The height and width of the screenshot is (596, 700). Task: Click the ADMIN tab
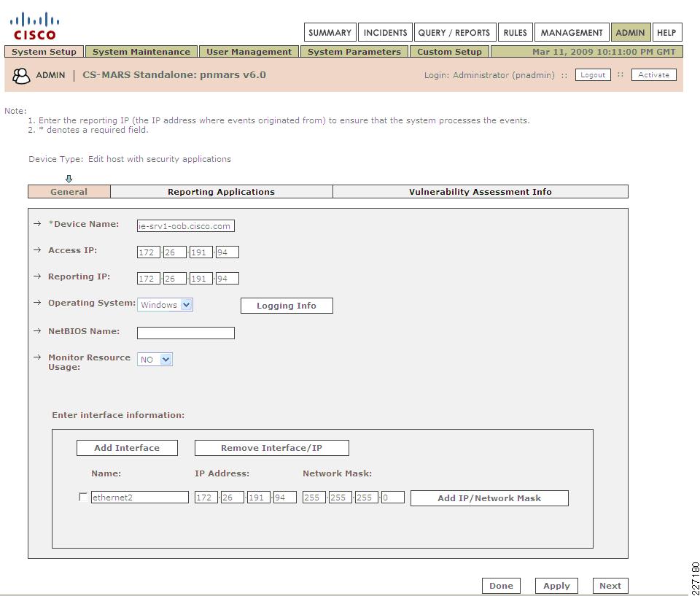(x=630, y=33)
